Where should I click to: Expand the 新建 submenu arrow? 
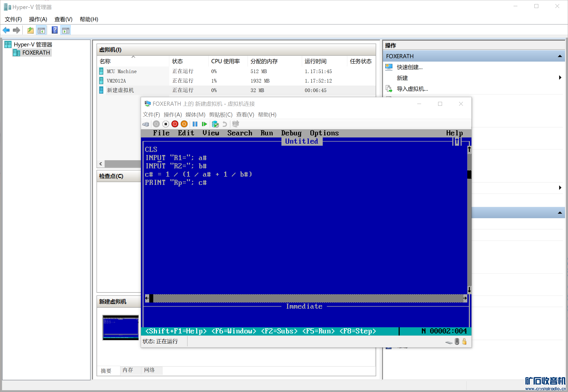560,78
